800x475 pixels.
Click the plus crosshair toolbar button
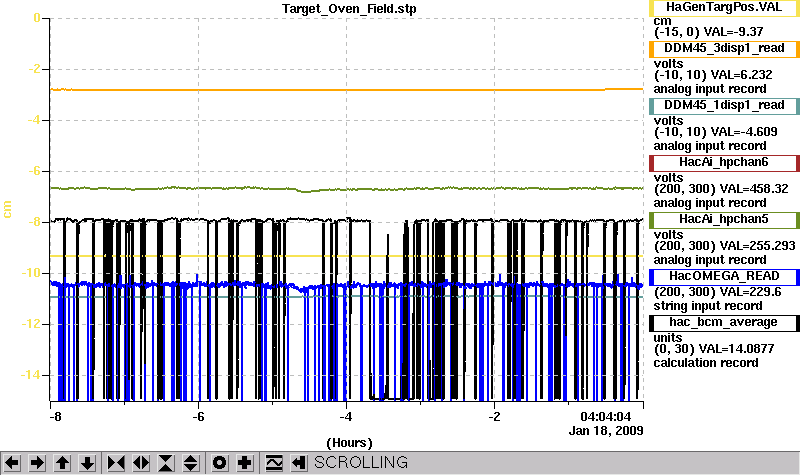tap(244, 463)
